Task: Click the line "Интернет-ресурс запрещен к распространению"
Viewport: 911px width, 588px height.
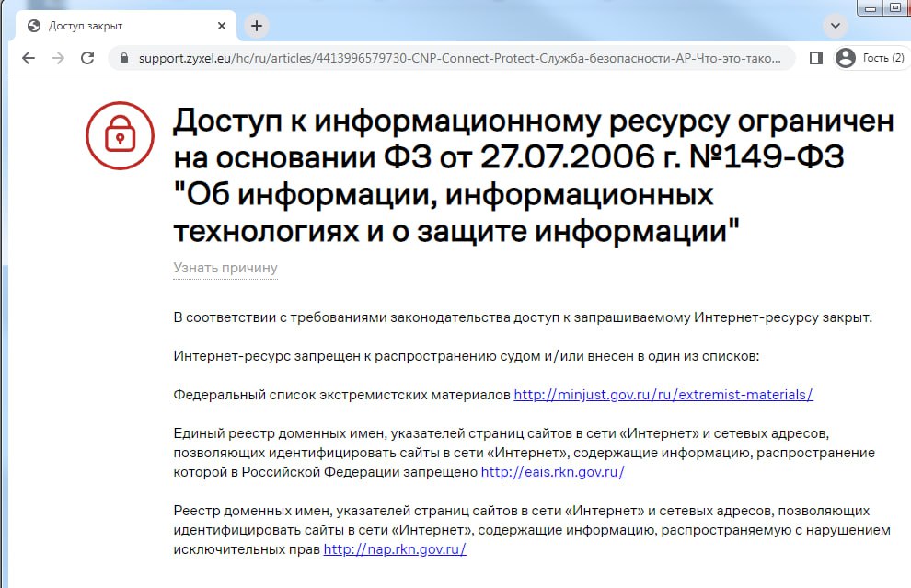Action: pyautogui.click(x=466, y=356)
